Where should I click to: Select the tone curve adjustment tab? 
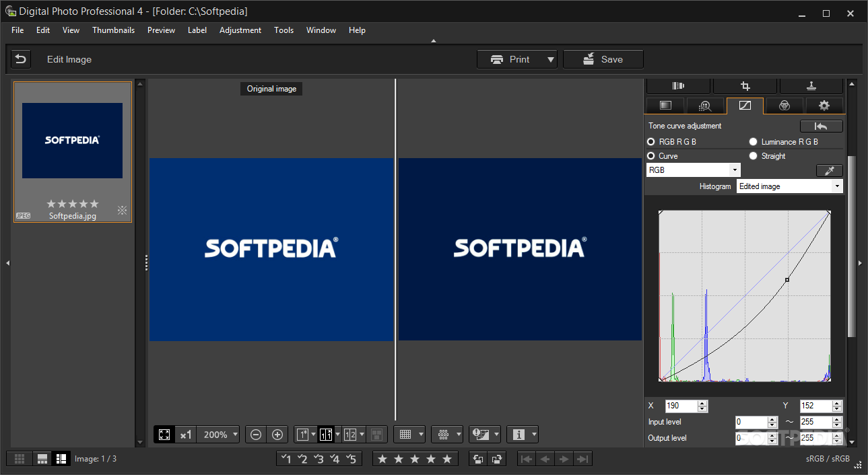point(745,106)
